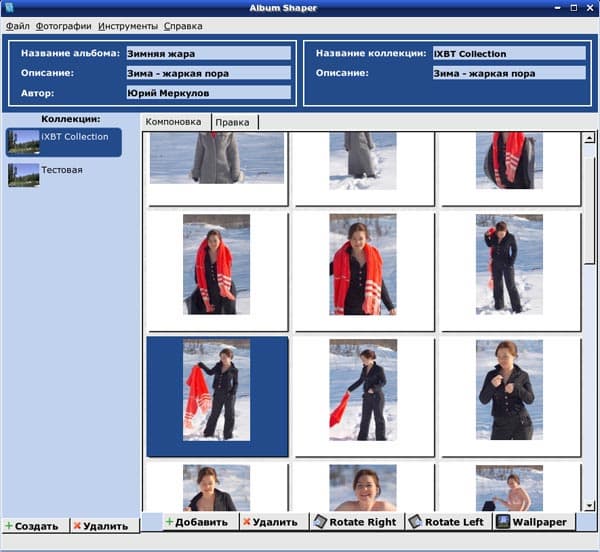Select photo with red scarf draped over head

click(x=217, y=264)
